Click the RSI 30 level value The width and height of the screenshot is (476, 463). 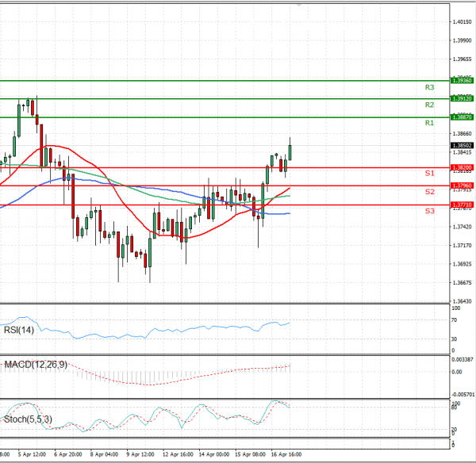pyautogui.click(x=454, y=339)
